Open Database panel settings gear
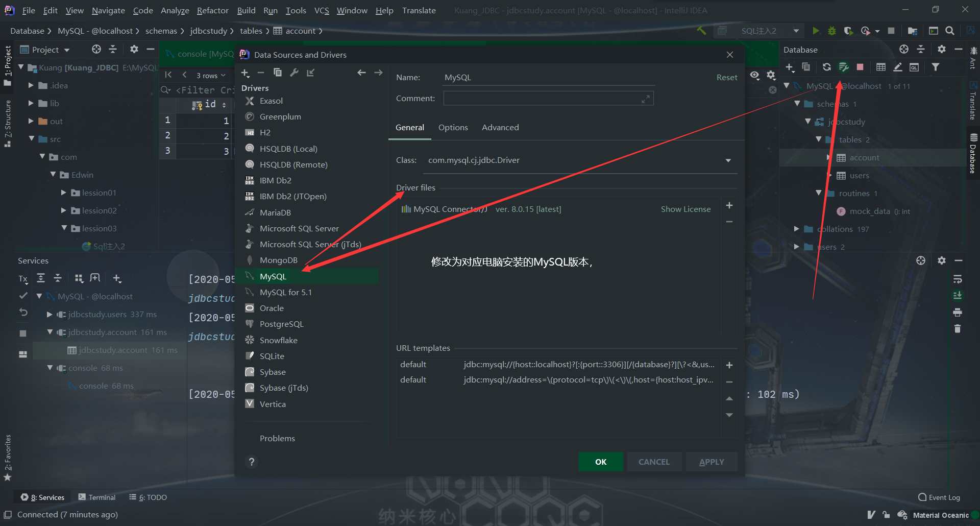The image size is (980, 526). (x=942, y=49)
